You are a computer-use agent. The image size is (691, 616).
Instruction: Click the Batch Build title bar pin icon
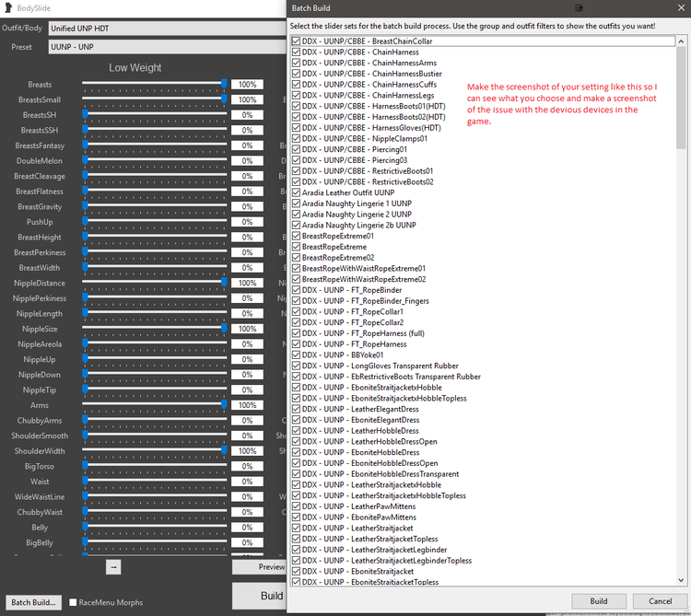coord(580,8)
